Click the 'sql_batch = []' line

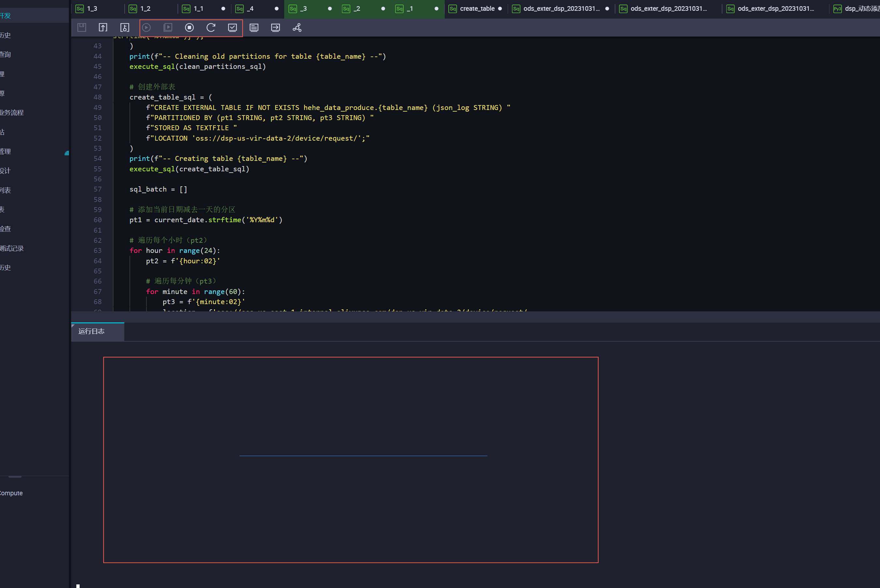(158, 189)
